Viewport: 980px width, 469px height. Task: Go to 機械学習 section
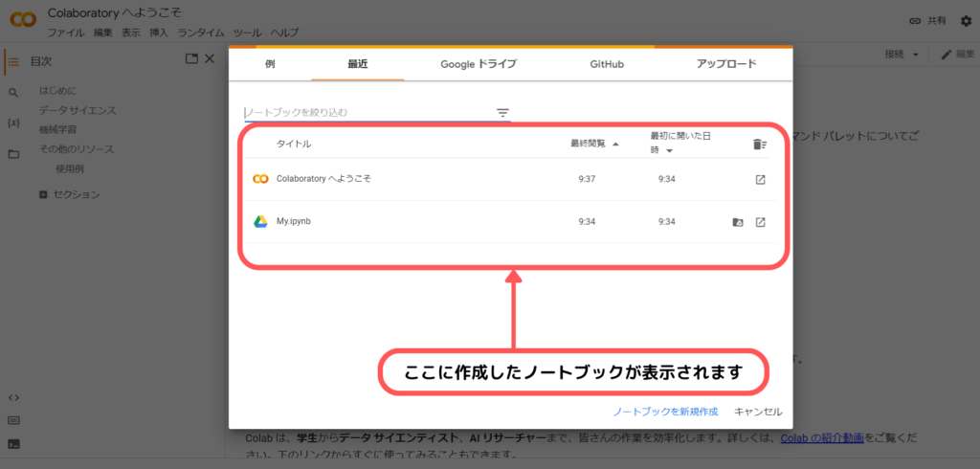click(57, 130)
